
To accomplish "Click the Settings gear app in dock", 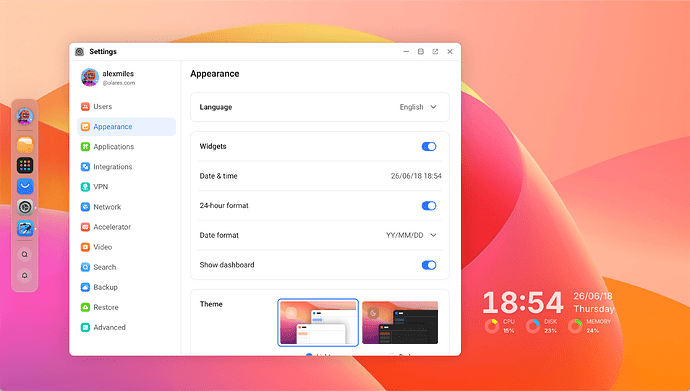I will pyautogui.click(x=25, y=207).
